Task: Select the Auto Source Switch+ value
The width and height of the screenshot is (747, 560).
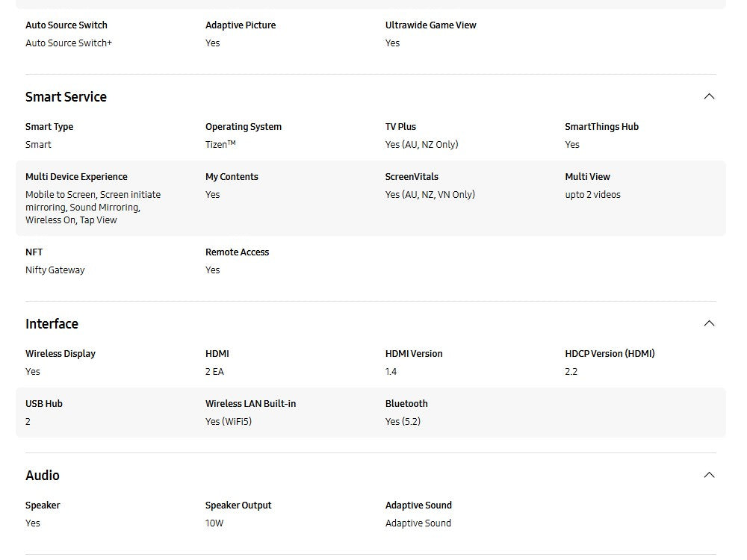Action: [x=69, y=43]
